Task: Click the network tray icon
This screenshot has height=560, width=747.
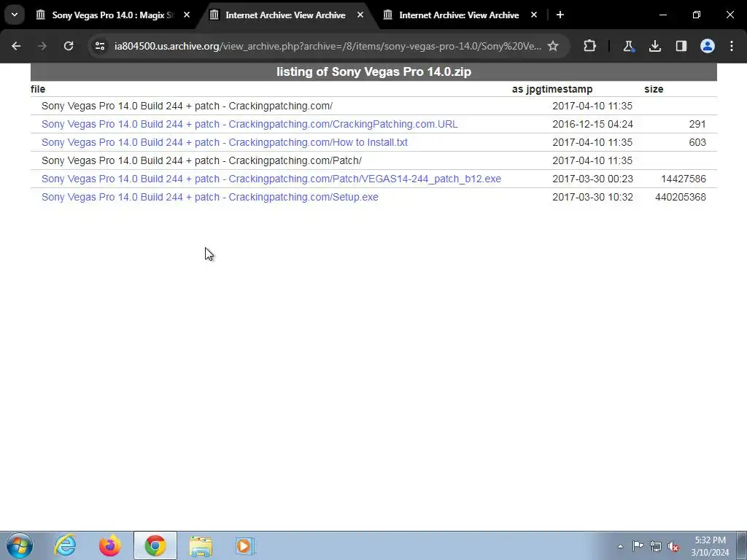Action: [656, 546]
